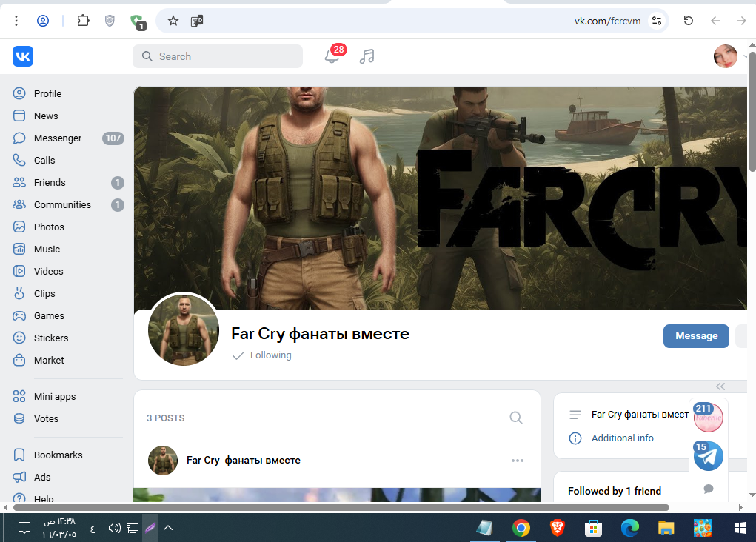Click the Music sidebar icon
756x542 pixels.
point(19,249)
